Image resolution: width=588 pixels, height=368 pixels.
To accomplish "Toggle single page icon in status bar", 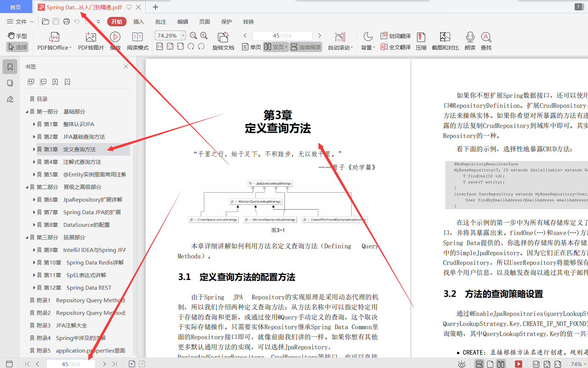I will pos(490,364).
